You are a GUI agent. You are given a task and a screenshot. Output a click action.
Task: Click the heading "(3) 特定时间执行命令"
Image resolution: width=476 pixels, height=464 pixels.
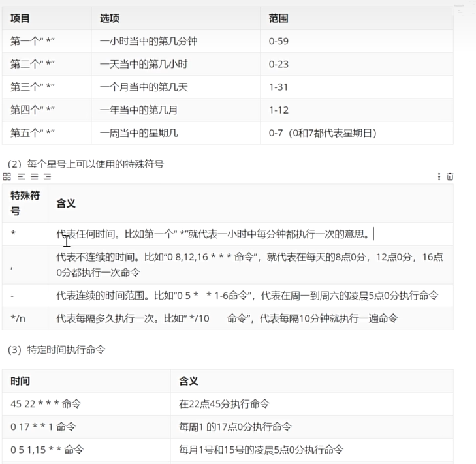point(56,350)
